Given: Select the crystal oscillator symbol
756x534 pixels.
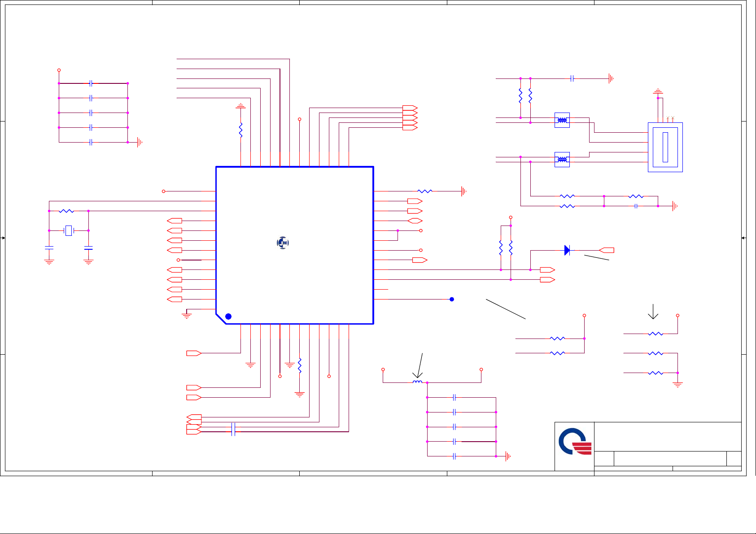Looking at the screenshot, I should point(69,230).
